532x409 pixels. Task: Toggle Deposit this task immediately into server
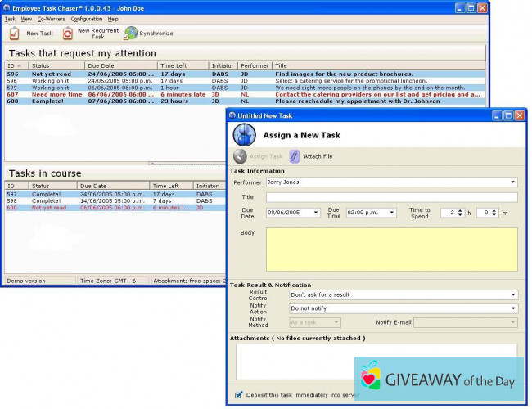coord(238,394)
